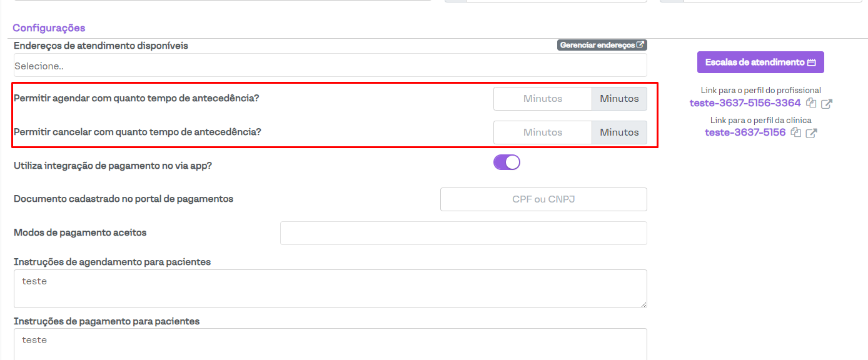Focus the cancellation advance time minutes field

coord(542,132)
